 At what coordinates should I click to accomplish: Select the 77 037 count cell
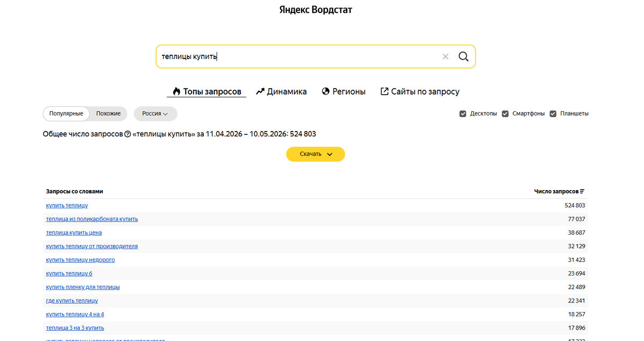(x=576, y=219)
